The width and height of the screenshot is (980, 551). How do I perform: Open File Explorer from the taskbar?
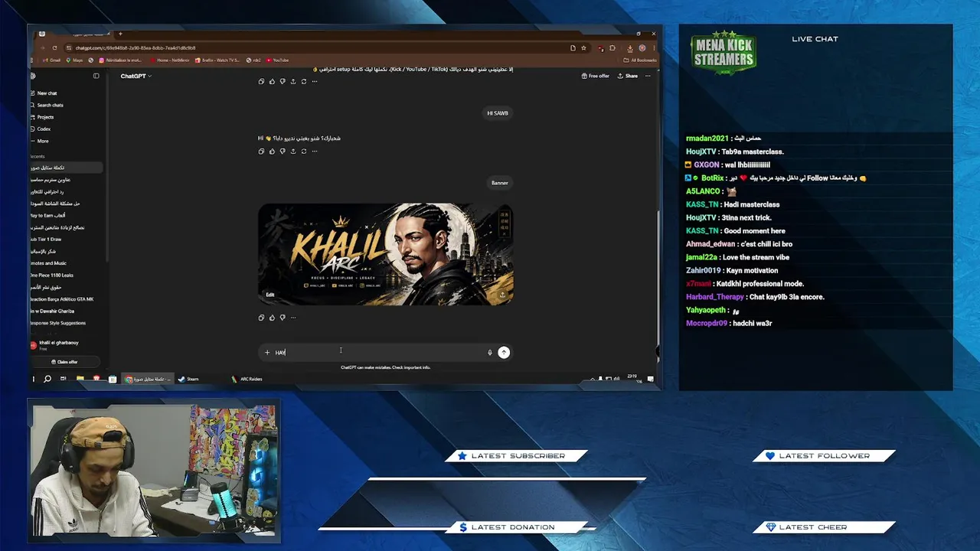[80, 379]
